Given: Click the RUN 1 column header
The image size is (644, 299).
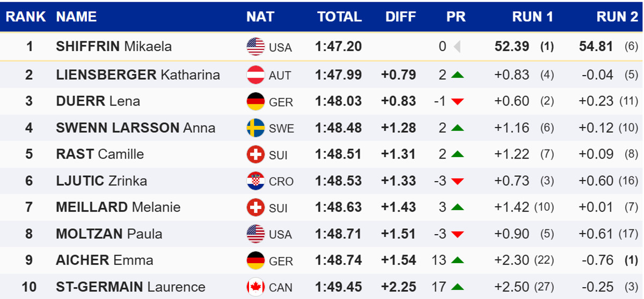Looking at the screenshot, I should pyautogui.click(x=532, y=17).
